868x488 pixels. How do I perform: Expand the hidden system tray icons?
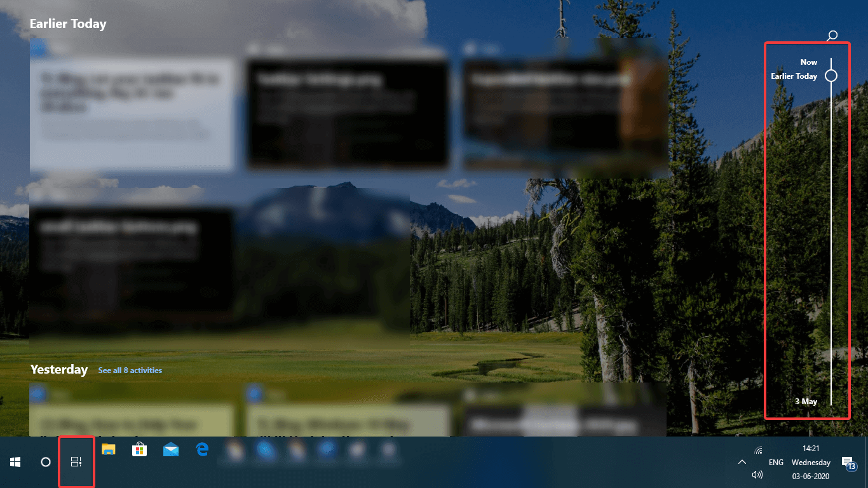tap(742, 462)
